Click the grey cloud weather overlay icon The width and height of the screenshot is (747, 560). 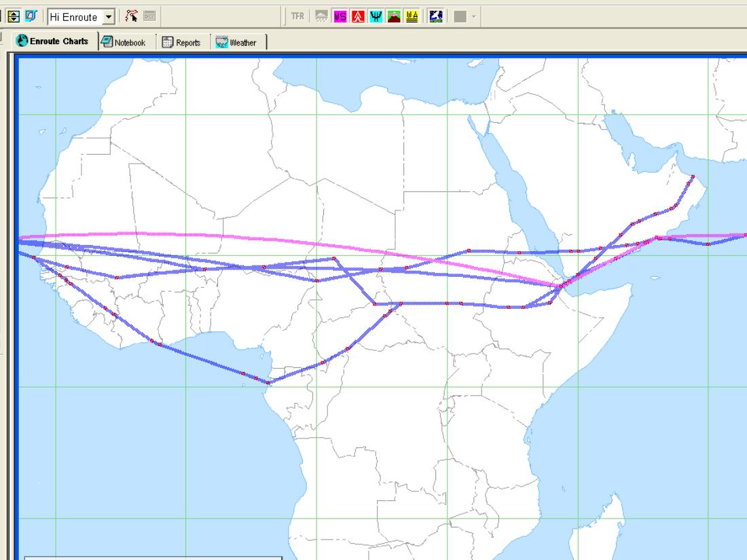tap(322, 17)
